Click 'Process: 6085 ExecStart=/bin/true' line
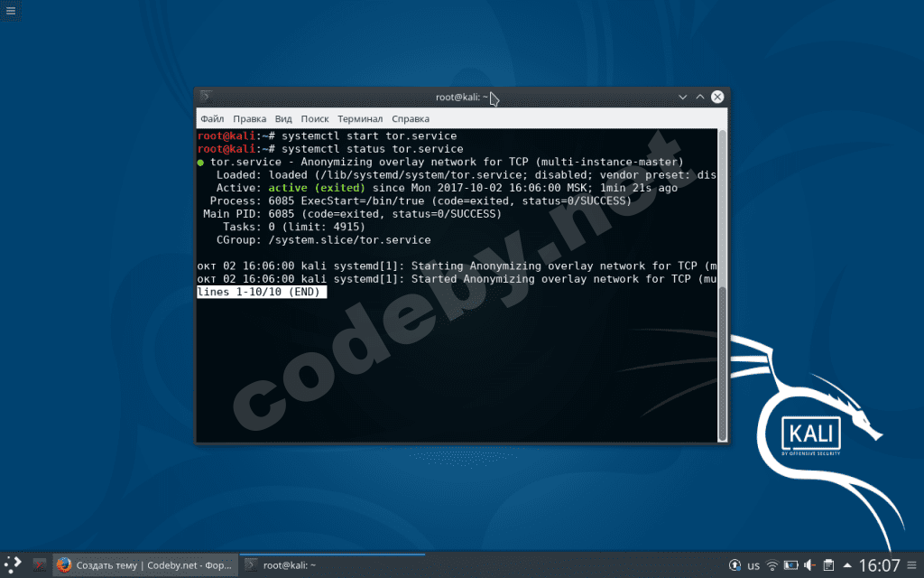This screenshot has height=578, width=924. 420,201
